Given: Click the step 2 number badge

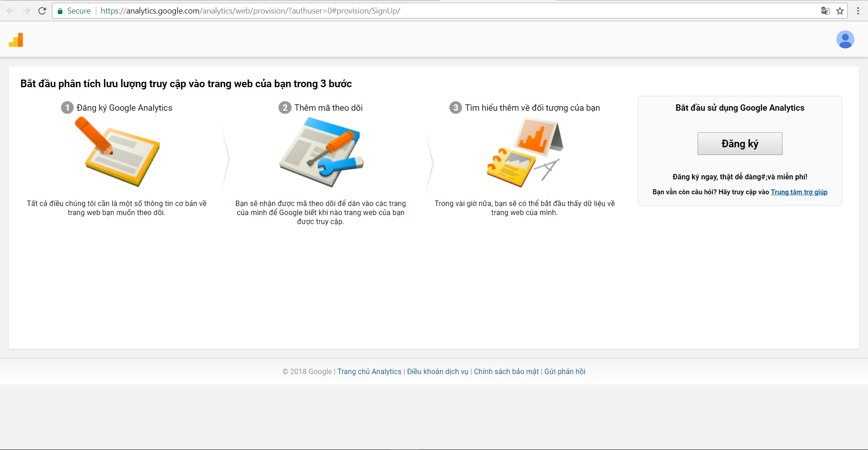Looking at the screenshot, I should [285, 108].
